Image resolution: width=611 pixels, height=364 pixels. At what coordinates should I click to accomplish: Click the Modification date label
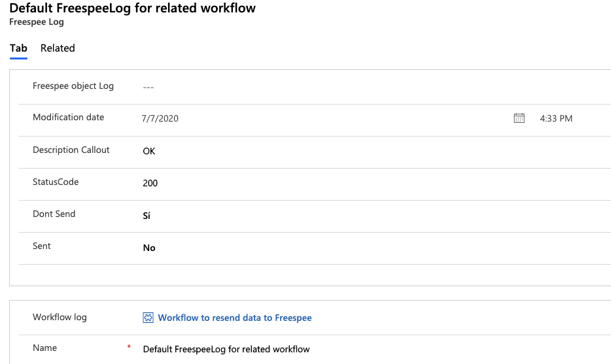(x=69, y=117)
